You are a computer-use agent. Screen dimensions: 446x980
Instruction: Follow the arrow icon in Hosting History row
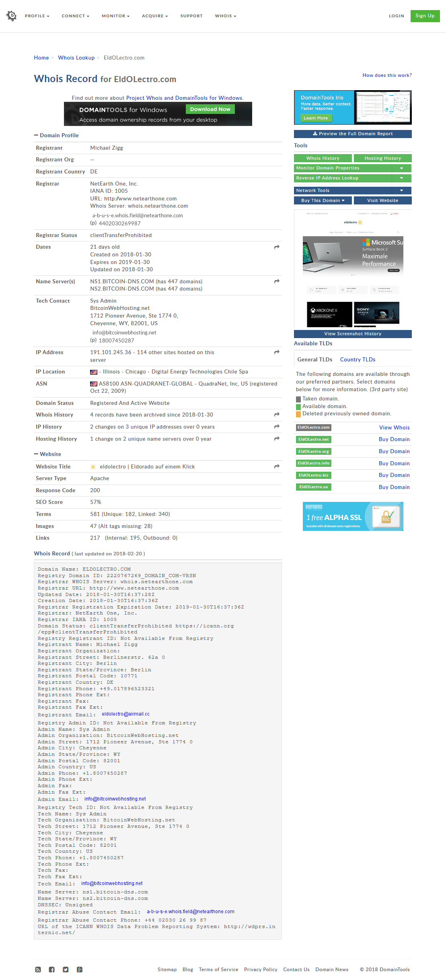click(x=277, y=439)
